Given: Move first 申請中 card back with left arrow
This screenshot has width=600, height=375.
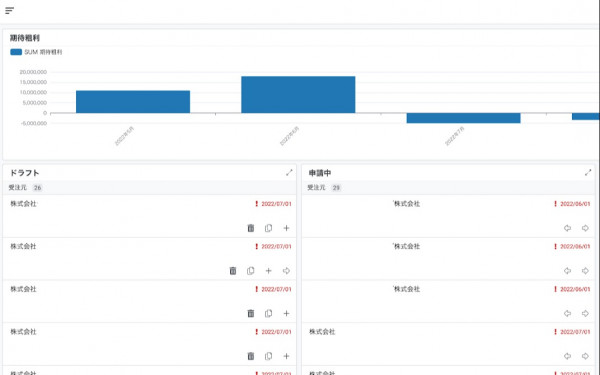Looking at the screenshot, I should point(567,228).
